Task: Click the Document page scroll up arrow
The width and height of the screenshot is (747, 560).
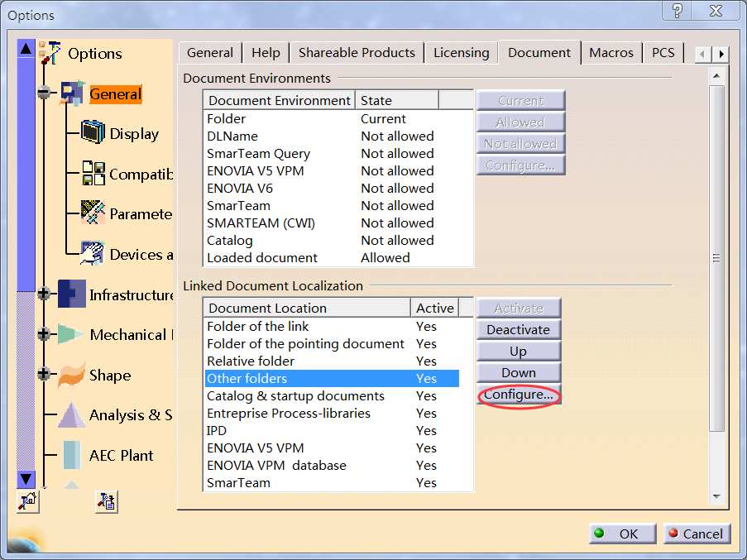Action: pos(716,76)
